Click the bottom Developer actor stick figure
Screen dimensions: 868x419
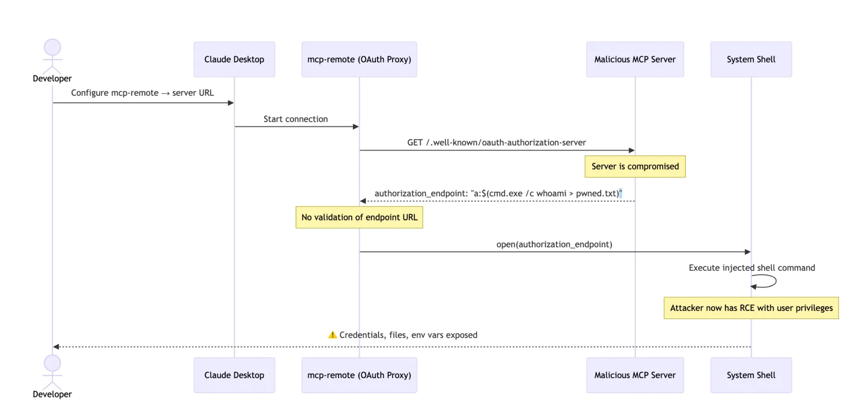point(52,372)
